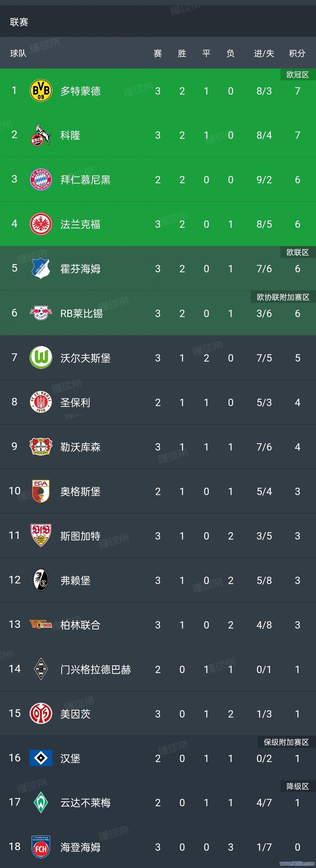Image resolution: width=316 pixels, height=868 pixels.
Task: Select the Eintracht Frankfurt eagle crest
Action: tap(41, 224)
